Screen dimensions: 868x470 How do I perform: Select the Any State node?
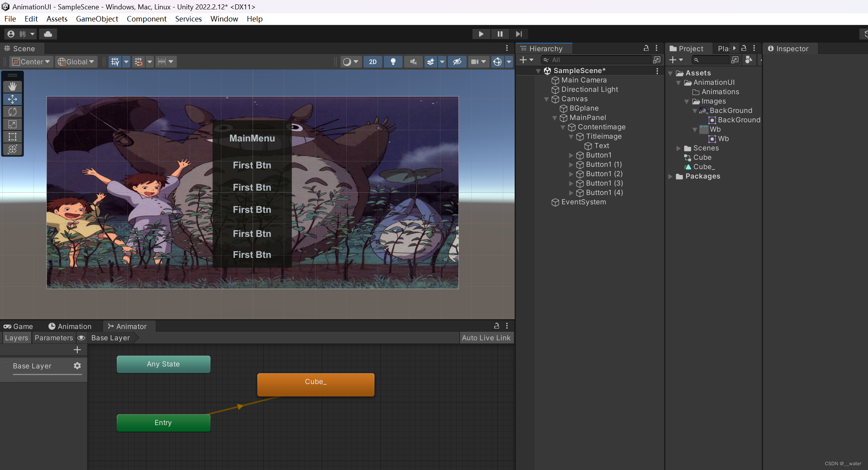(x=163, y=364)
